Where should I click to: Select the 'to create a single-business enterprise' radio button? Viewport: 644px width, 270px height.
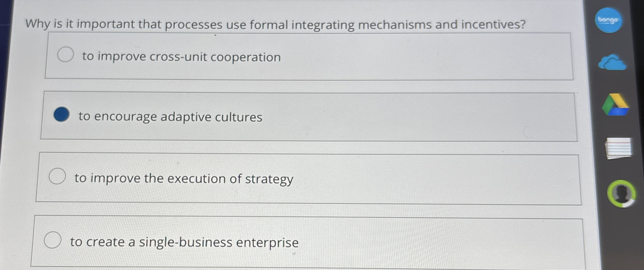54,240
